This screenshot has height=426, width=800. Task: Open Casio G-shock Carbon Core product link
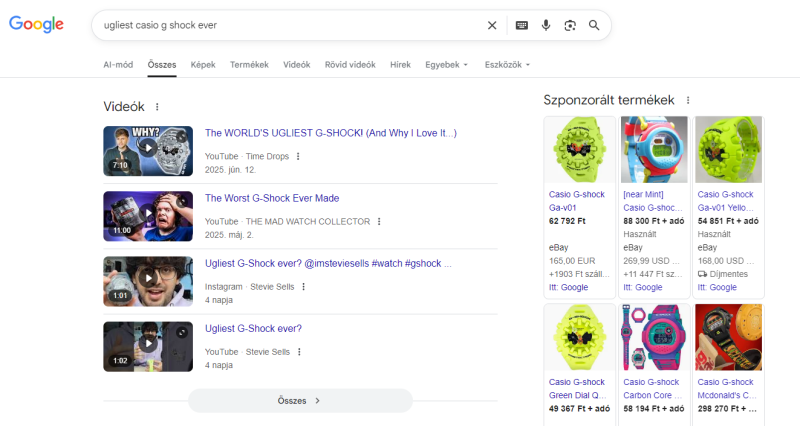(653, 389)
